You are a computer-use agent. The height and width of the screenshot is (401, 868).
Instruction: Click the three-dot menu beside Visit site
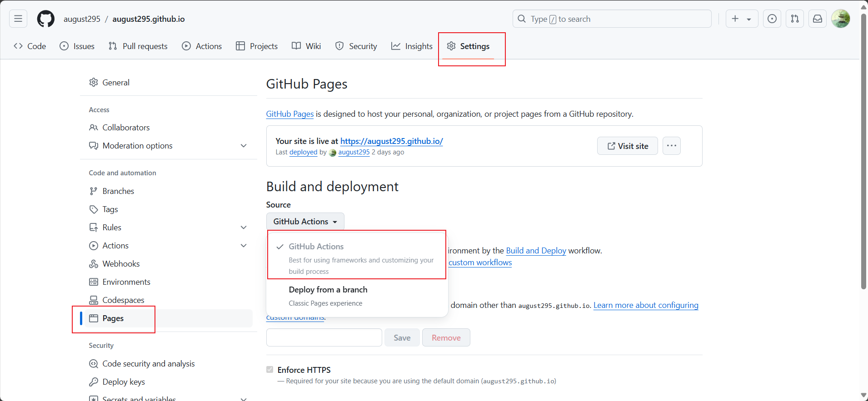pyautogui.click(x=671, y=146)
